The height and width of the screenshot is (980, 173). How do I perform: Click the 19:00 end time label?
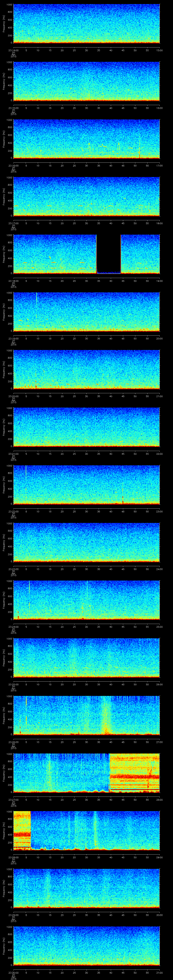159,281
